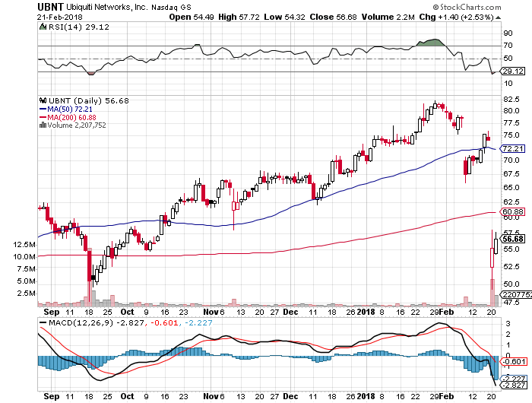Click the Low 54.32 value

(284, 17)
